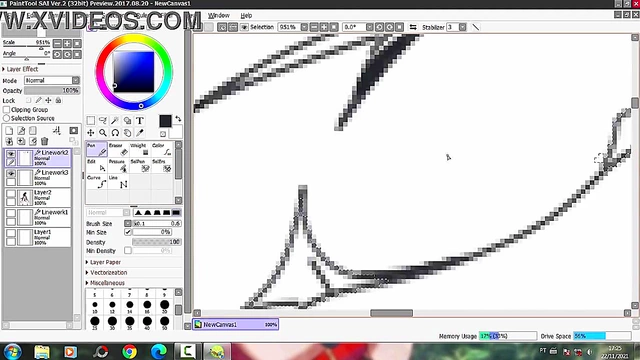Delete the selected layer with trash icon
Viewport: 640px width, 360px height.
click(x=44, y=141)
